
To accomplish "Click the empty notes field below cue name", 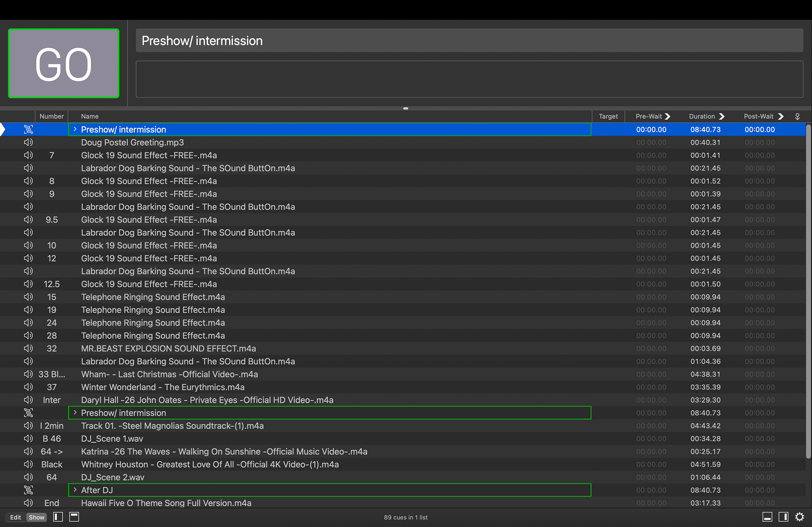I will [x=469, y=79].
